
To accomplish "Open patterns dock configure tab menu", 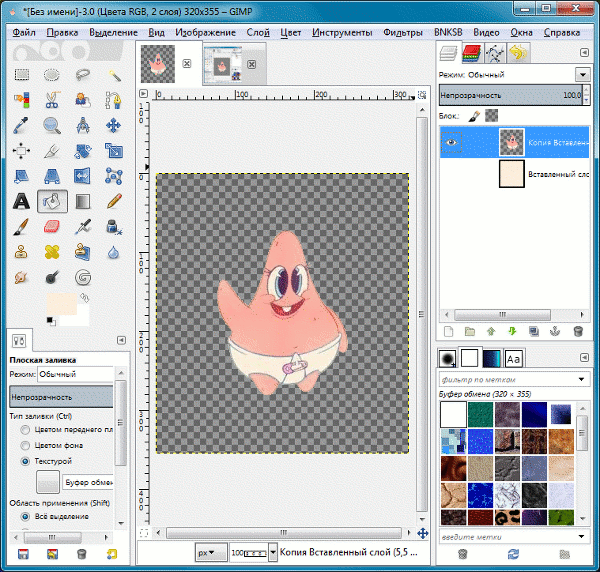I will click(584, 357).
